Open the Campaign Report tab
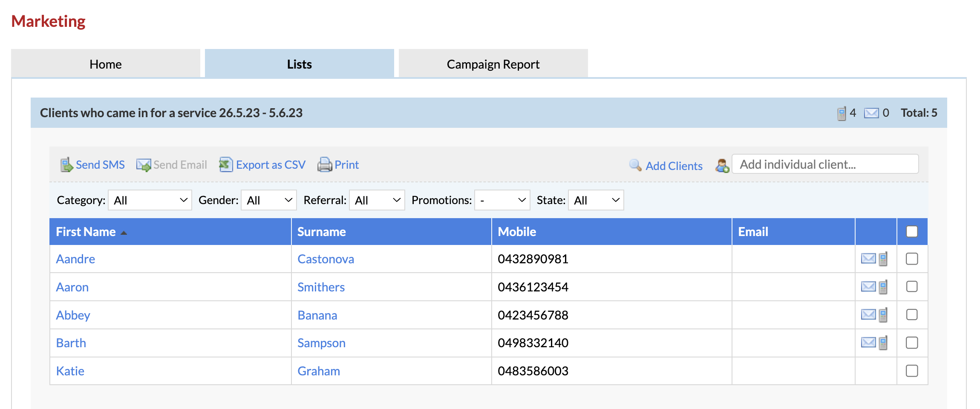Viewport: 980px width, 409px height. click(x=493, y=64)
